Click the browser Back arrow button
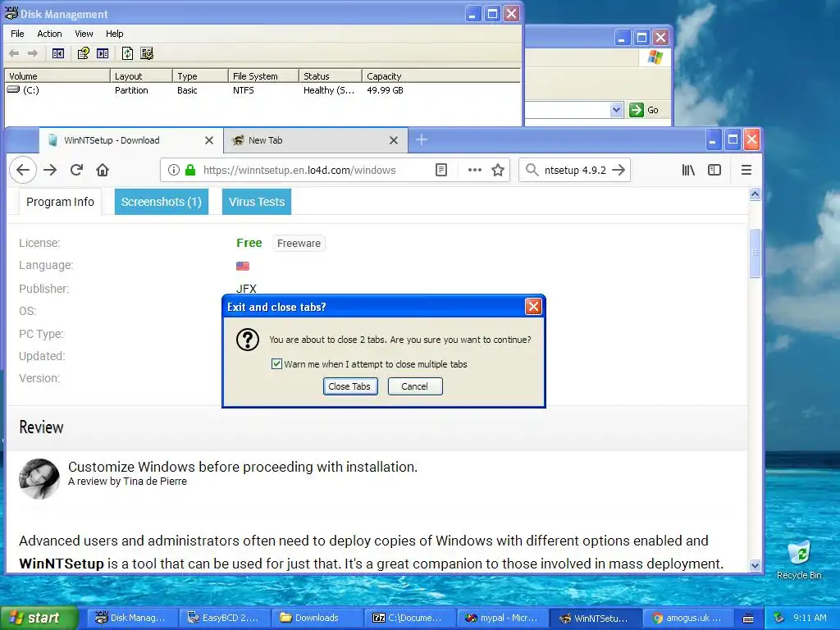The height and width of the screenshot is (630, 840). [22, 170]
